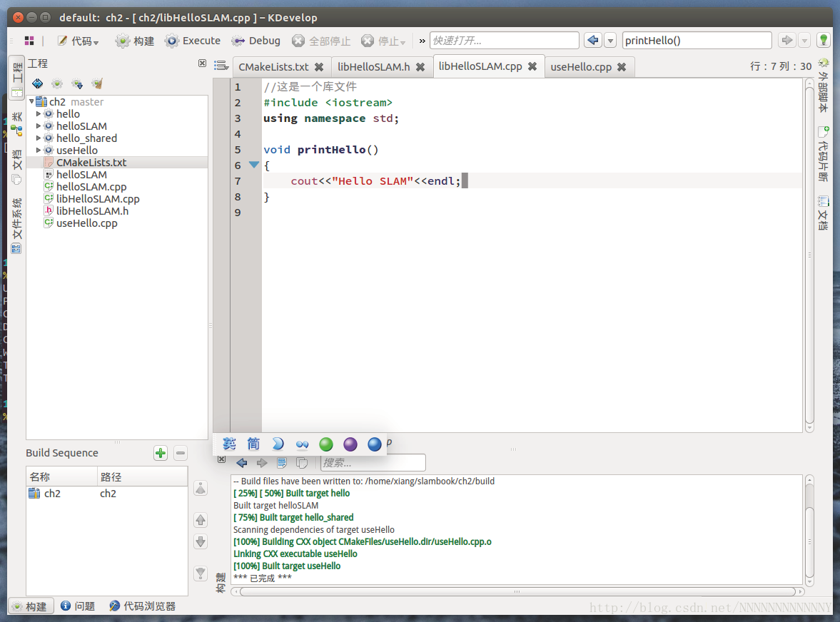
Task: Fold code at line 6 arrow
Action: click(x=254, y=165)
